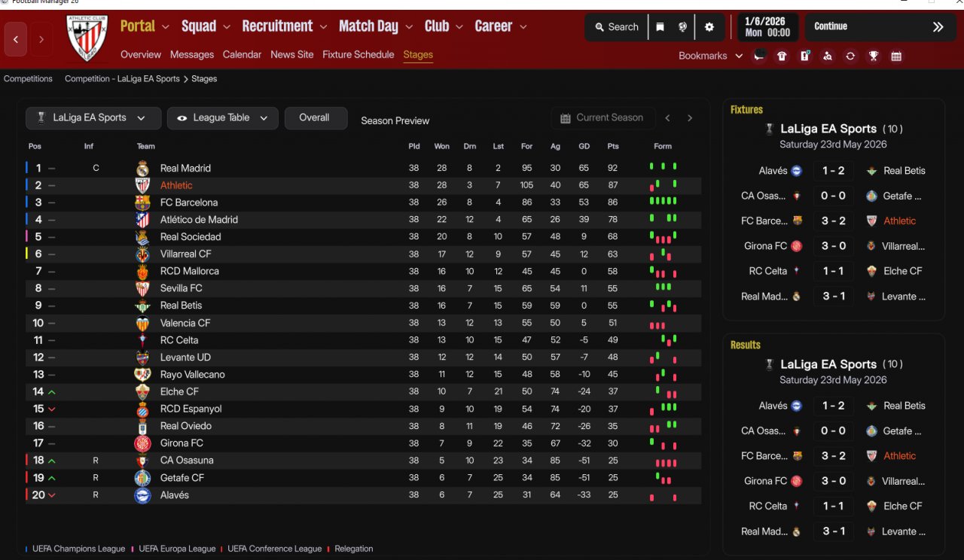964x560 pixels.
Task: Expand the Match Day menu
Action: point(376,26)
